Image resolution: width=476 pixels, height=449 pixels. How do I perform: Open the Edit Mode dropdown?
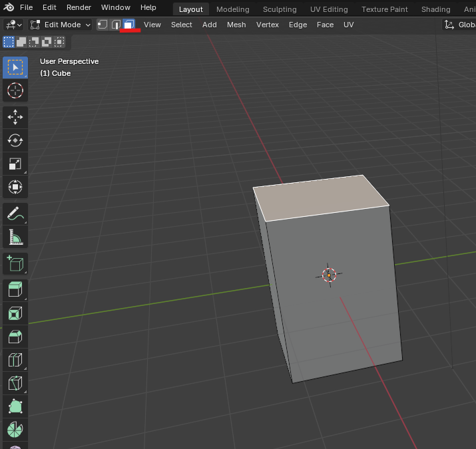tap(60, 25)
